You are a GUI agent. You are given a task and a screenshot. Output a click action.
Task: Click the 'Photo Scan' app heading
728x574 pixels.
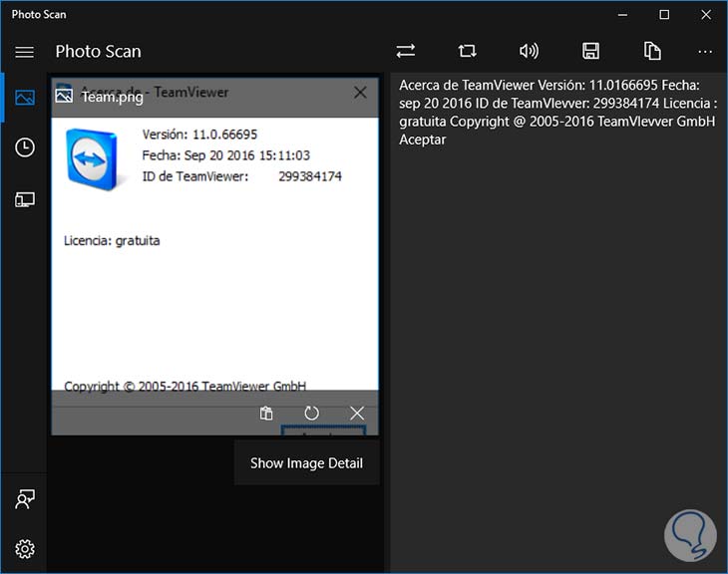pos(98,52)
